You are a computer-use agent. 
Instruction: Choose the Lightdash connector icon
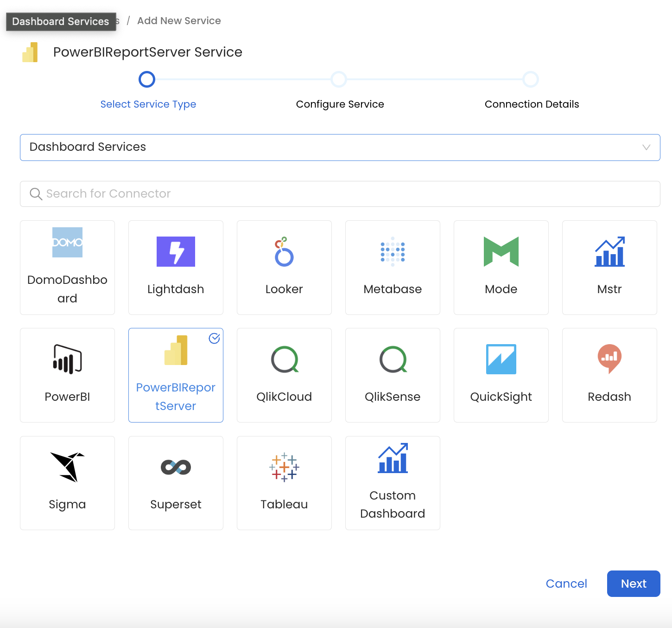pos(176,252)
